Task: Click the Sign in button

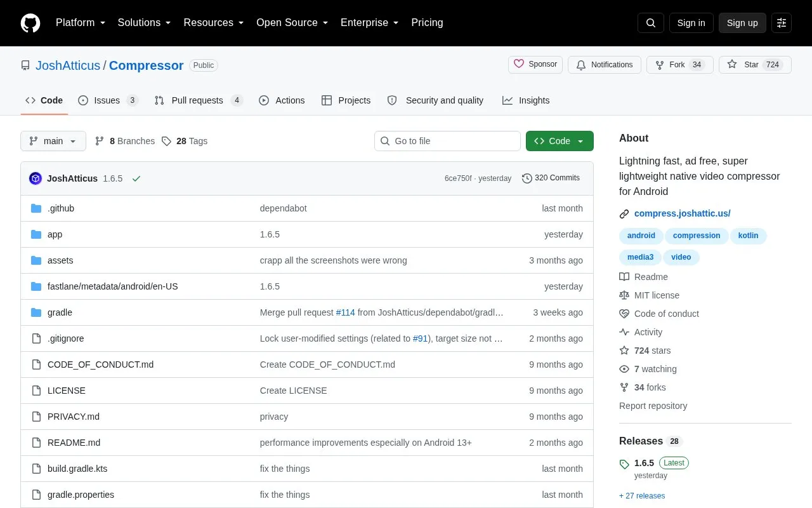Action: coord(691,23)
